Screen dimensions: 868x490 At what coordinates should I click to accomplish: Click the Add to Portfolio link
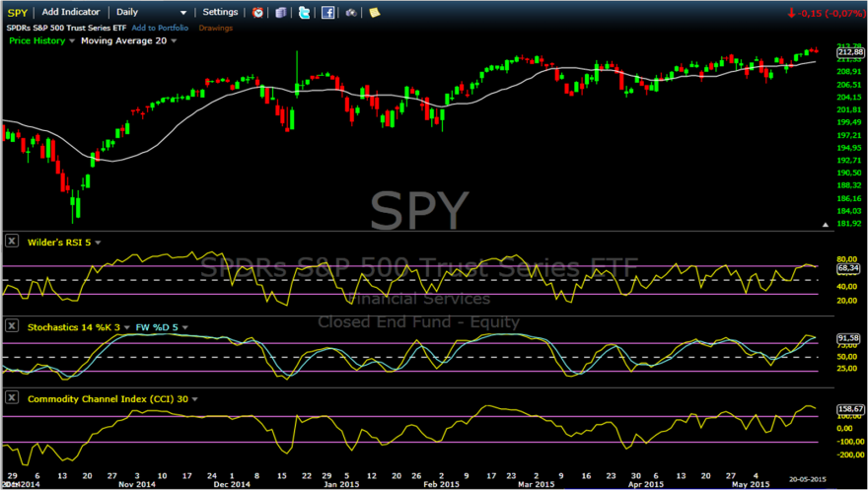pos(160,28)
